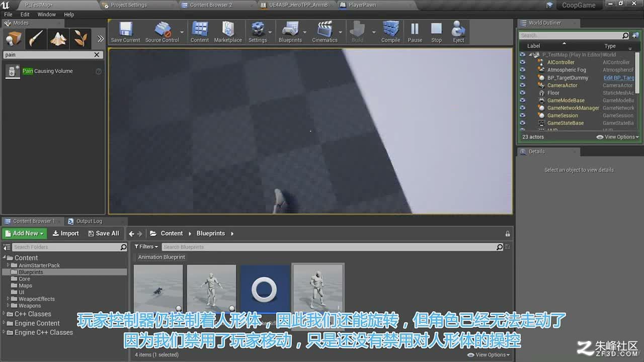Image resolution: width=644 pixels, height=362 pixels.
Task: Select the Landscape mode icon
Action: [x=58, y=39]
